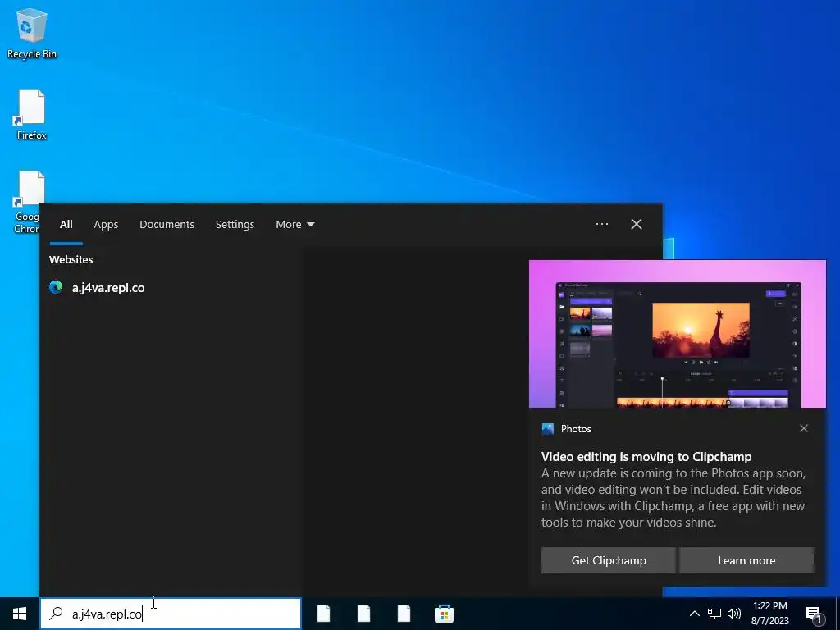
Task: Switch to the Apps search tab
Action: pyautogui.click(x=106, y=225)
